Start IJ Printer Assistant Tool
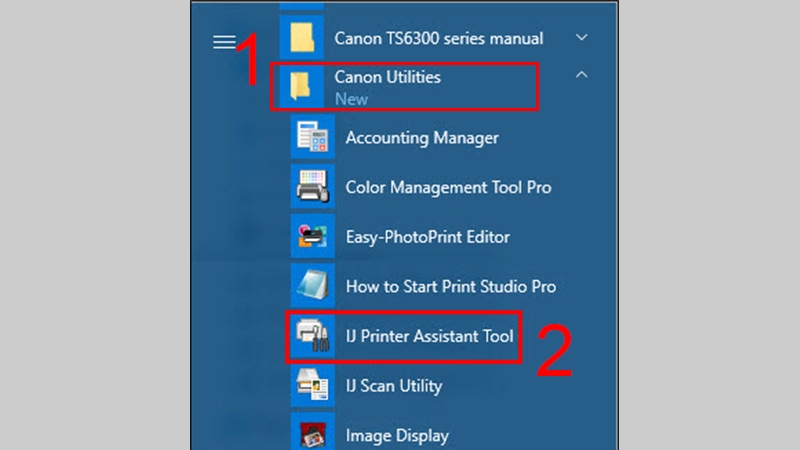The width and height of the screenshot is (800, 450). [429, 336]
